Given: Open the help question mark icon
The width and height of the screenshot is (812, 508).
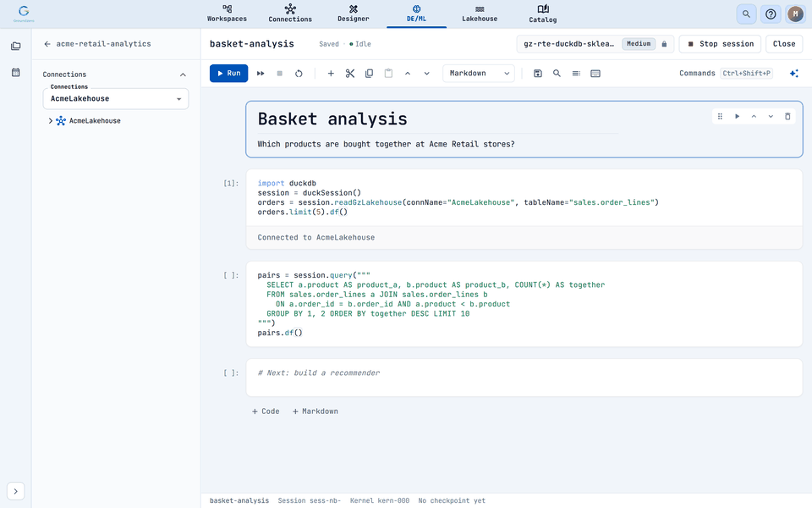Looking at the screenshot, I should tap(771, 14).
